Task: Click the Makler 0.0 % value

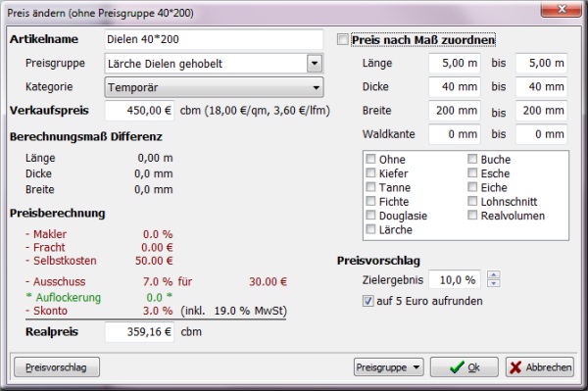Action: click(x=158, y=234)
